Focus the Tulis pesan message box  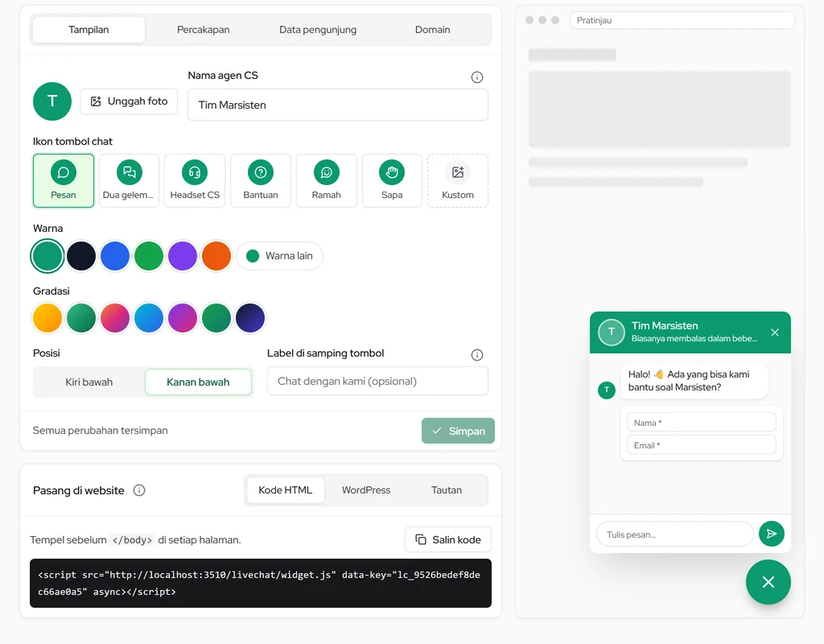point(675,535)
